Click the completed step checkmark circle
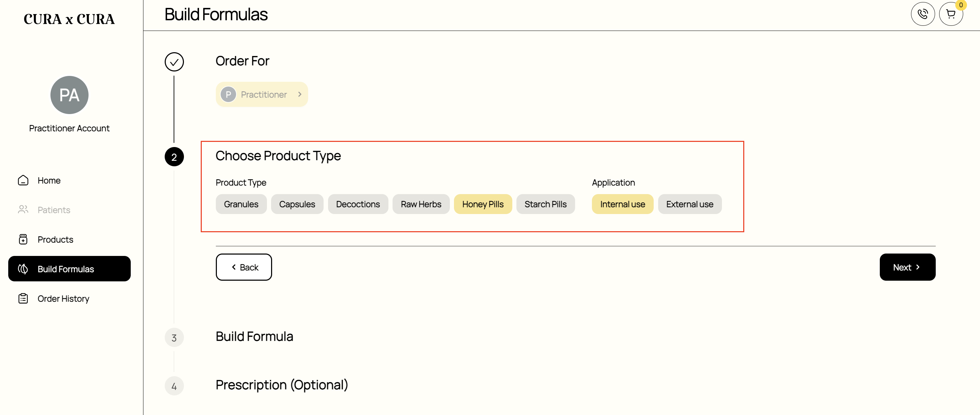Image resolution: width=980 pixels, height=415 pixels. click(x=174, y=62)
